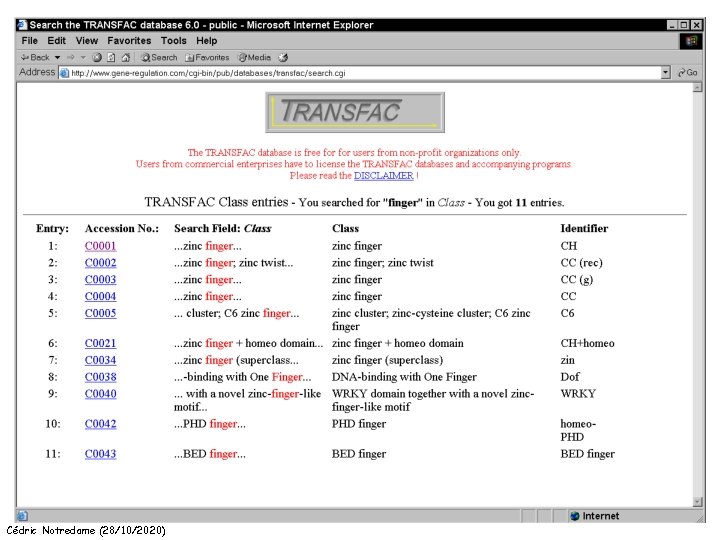Screen dimensions: 720x540
Task: Open accession link C0042
Action: point(100,424)
